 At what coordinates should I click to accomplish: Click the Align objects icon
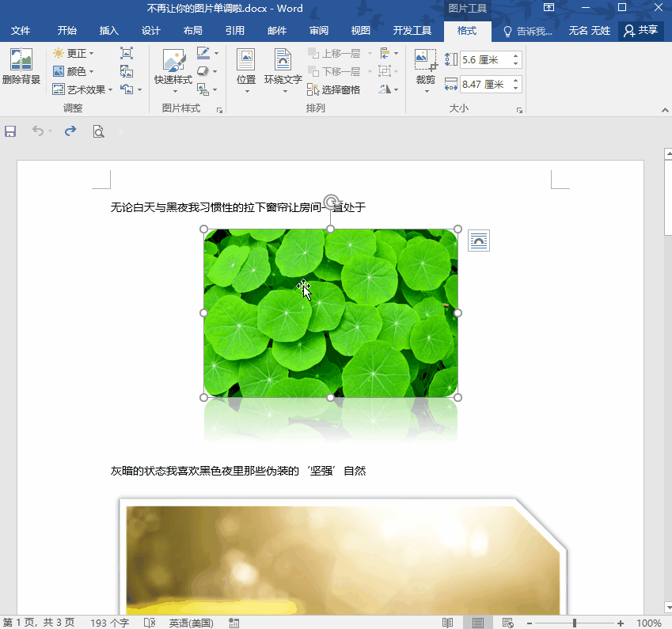[385, 53]
